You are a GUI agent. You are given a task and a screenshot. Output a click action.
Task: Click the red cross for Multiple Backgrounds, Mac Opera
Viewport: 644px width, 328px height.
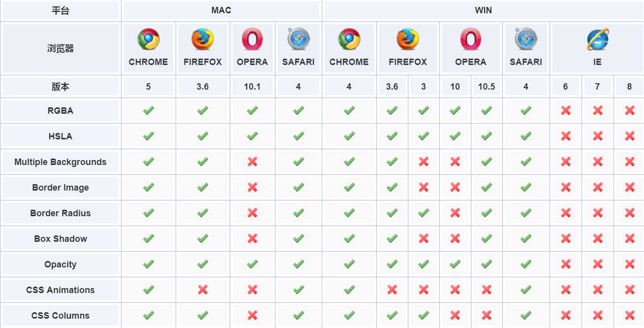point(252,162)
